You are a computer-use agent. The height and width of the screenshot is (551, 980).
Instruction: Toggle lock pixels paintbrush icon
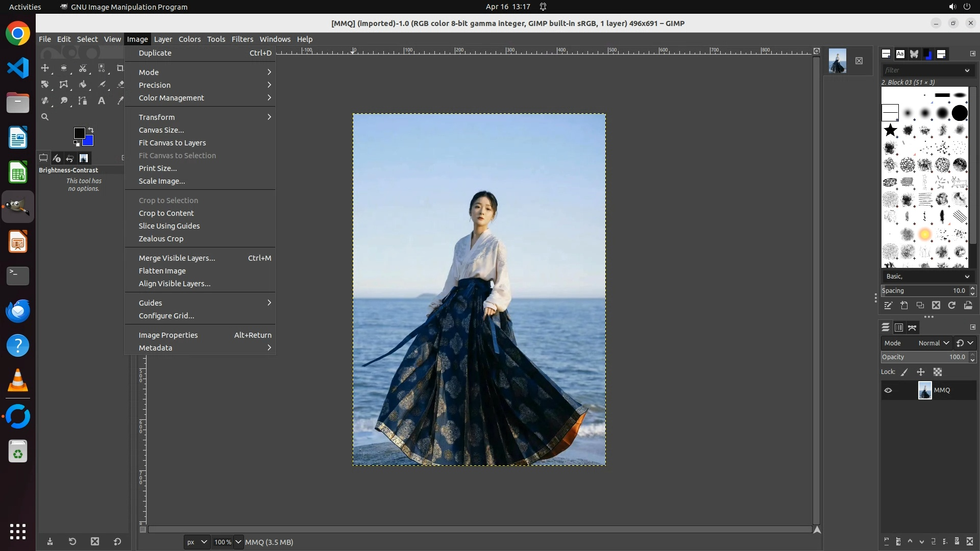(x=904, y=372)
